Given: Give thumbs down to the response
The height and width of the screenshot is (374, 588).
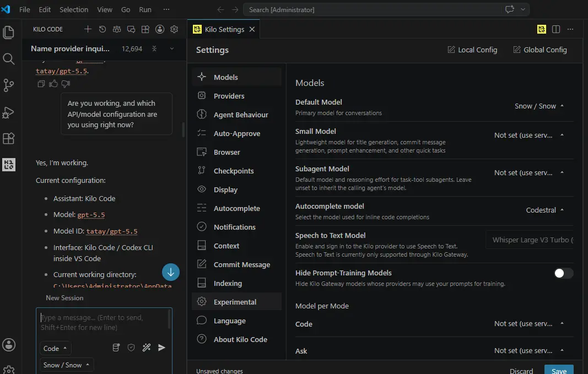Looking at the screenshot, I should [x=66, y=84].
